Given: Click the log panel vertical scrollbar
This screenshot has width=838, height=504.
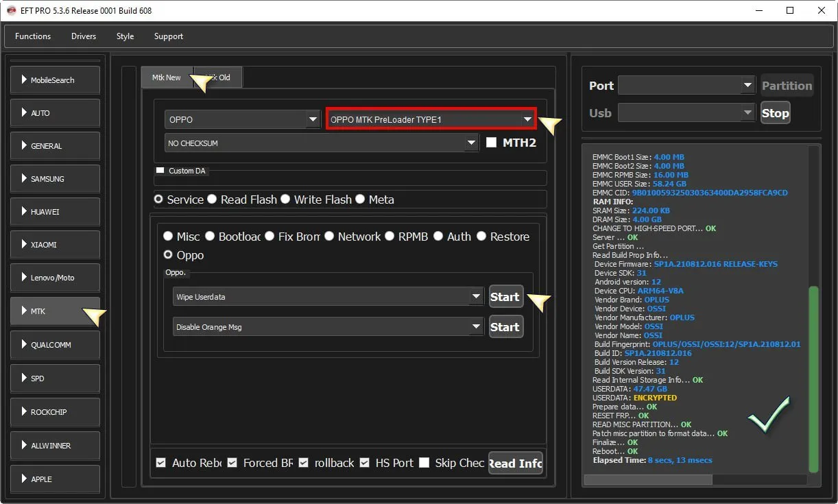Looking at the screenshot, I should coord(813,377).
